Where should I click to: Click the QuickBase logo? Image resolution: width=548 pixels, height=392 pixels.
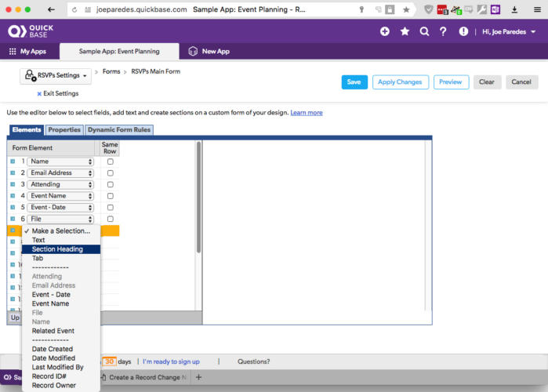[x=31, y=31]
